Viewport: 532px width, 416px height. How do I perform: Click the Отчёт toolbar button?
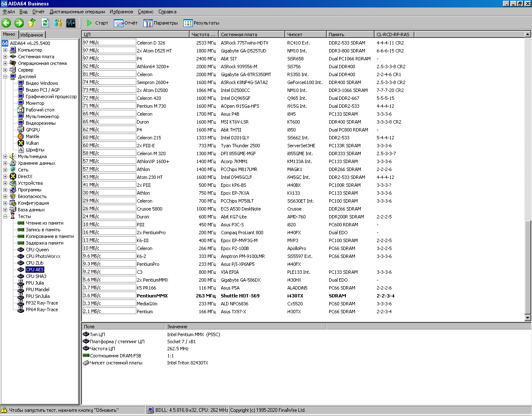tap(126, 23)
